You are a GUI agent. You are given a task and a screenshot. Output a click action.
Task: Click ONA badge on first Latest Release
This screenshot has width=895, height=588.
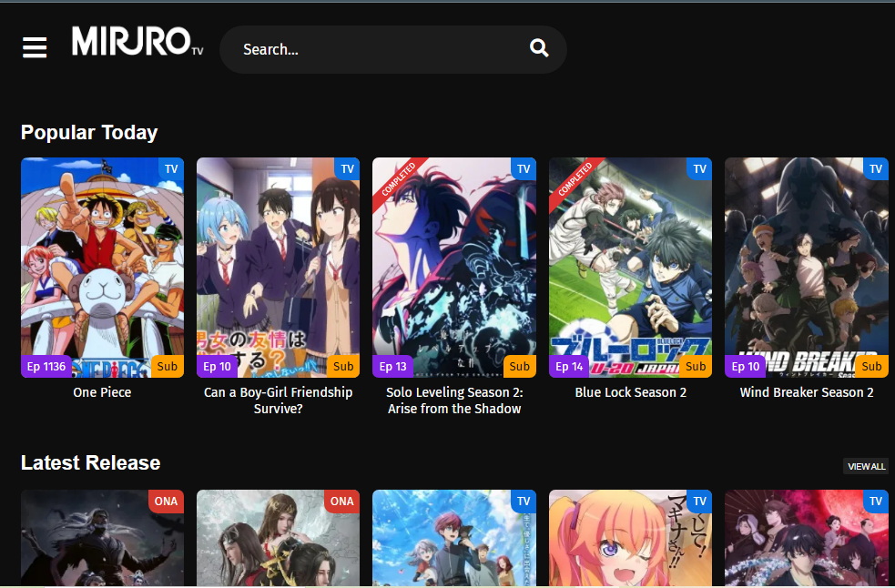click(x=166, y=501)
